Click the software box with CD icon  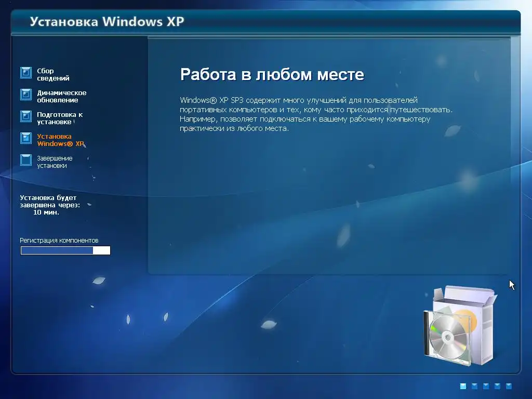pos(460,326)
